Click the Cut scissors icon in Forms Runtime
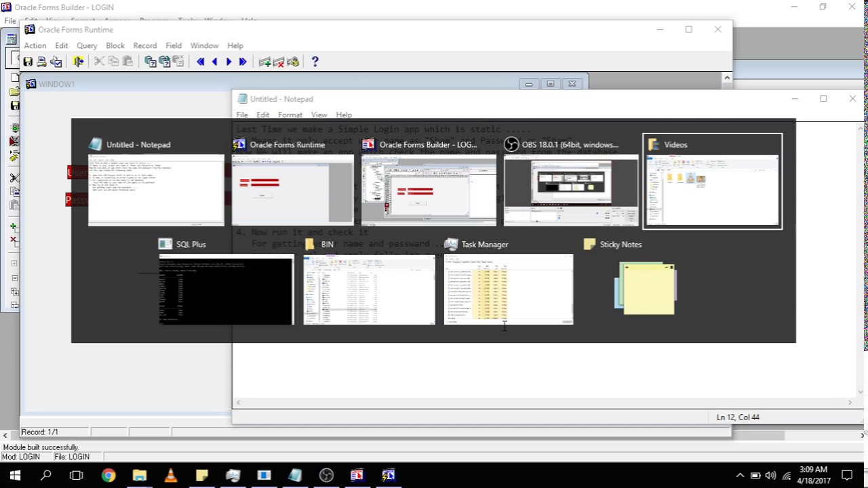This screenshot has height=488, width=868. tap(99, 62)
